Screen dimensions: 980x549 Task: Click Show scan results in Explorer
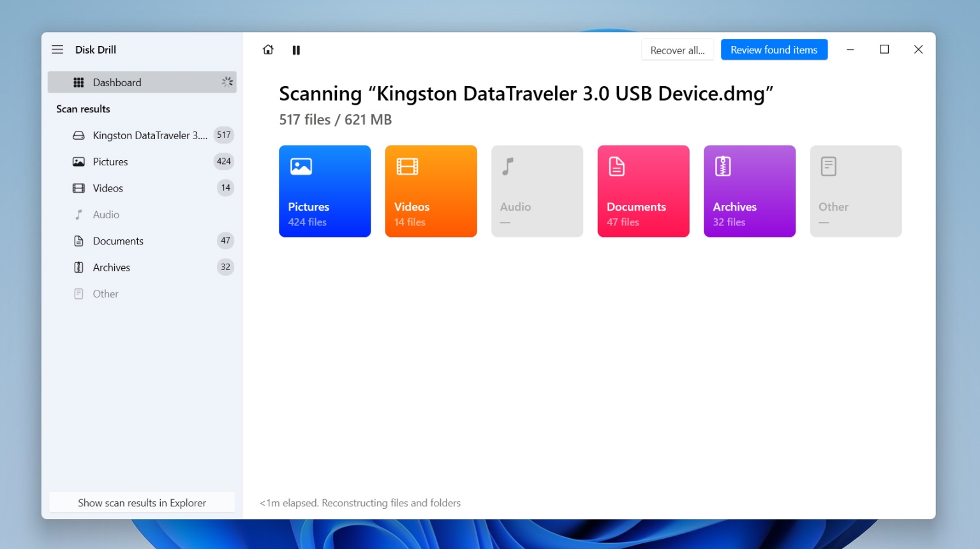tap(142, 503)
